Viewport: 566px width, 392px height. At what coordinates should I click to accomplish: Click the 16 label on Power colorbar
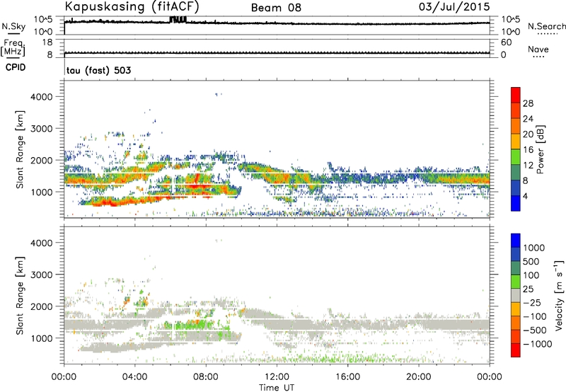pyautogui.click(x=528, y=150)
